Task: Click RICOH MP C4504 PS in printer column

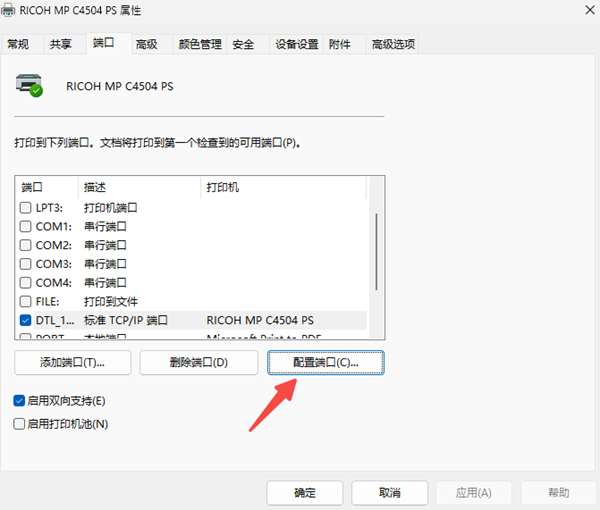Action: point(260,320)
